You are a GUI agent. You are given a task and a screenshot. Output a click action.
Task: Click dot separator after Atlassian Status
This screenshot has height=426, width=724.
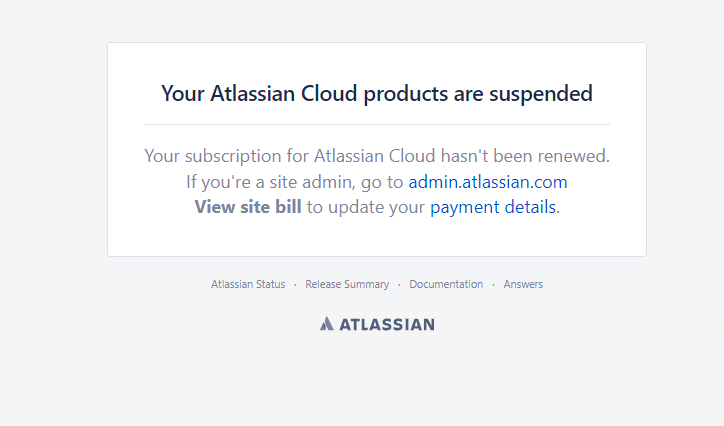click(295, 285)
